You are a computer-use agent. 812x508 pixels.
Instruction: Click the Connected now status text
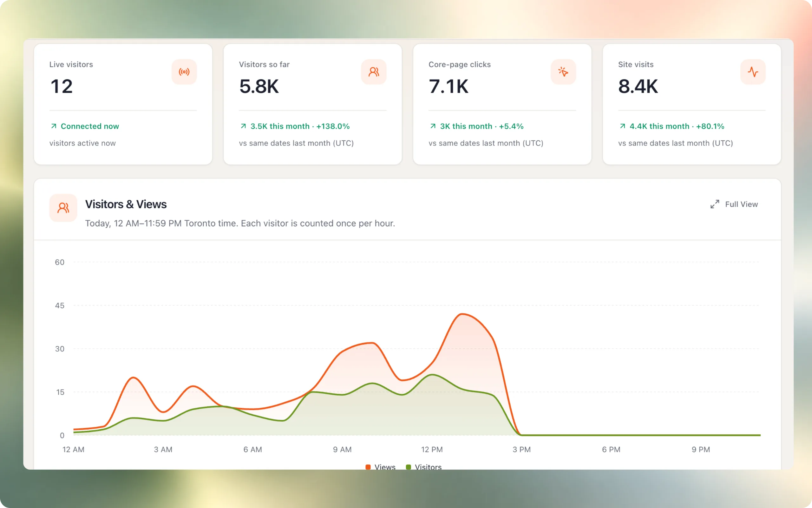(x=90, y=126)
